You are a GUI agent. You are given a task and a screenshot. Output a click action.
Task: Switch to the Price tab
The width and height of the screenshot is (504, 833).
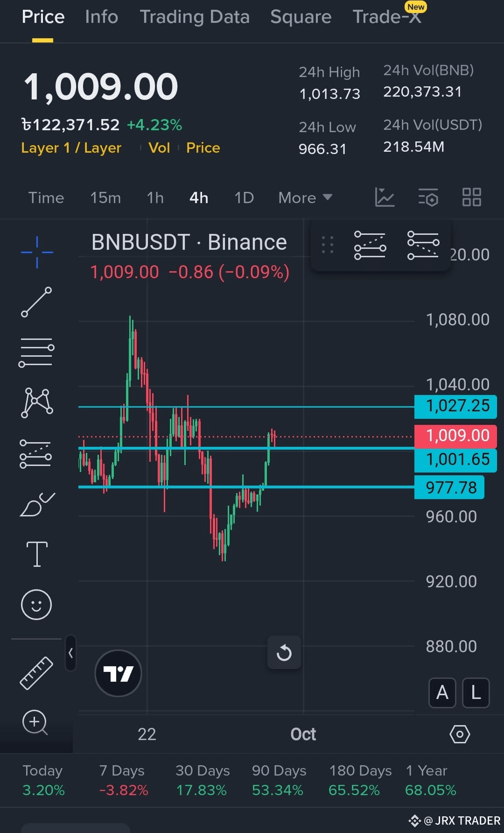tap(43, 17)
